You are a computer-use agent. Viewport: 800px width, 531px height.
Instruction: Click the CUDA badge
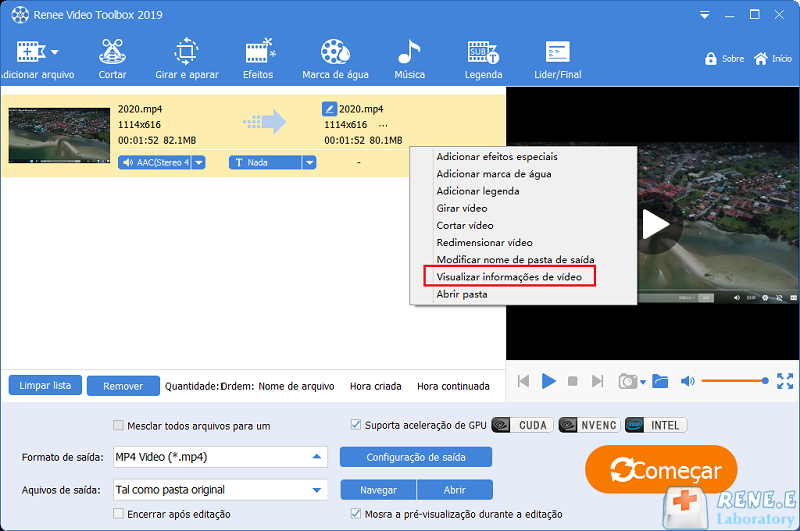[522, 425]
